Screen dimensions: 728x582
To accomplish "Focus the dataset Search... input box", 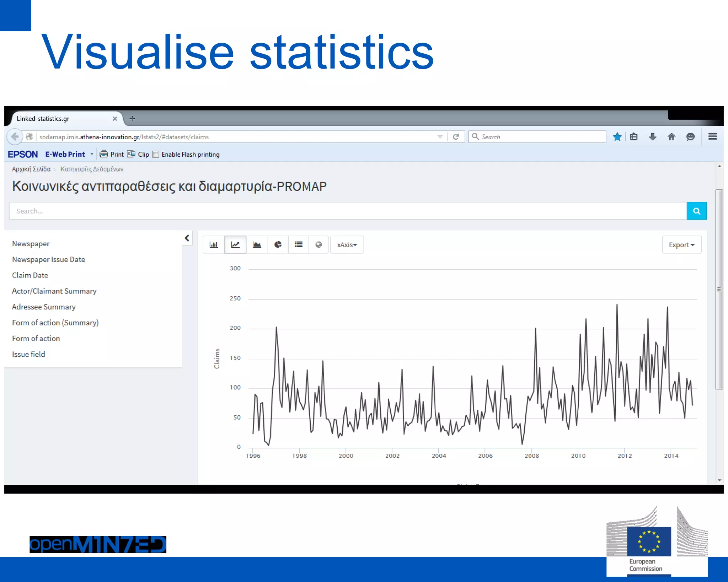I will [348, 211].
